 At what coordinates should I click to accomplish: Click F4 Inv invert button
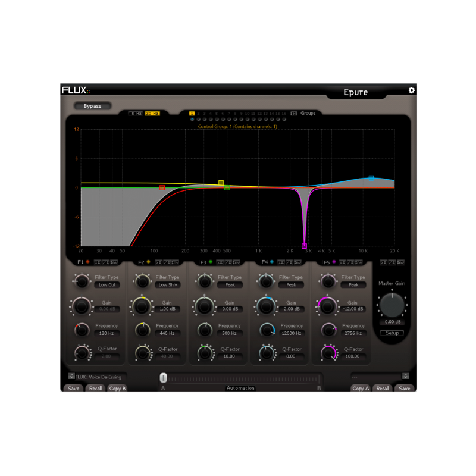[297, 262]
